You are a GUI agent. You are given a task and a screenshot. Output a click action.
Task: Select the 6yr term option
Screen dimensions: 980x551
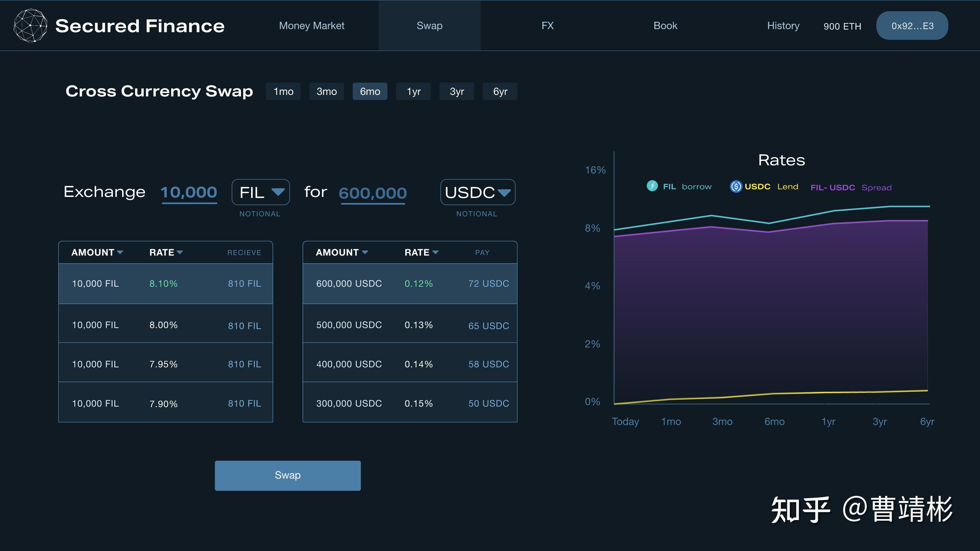[500, 91]
